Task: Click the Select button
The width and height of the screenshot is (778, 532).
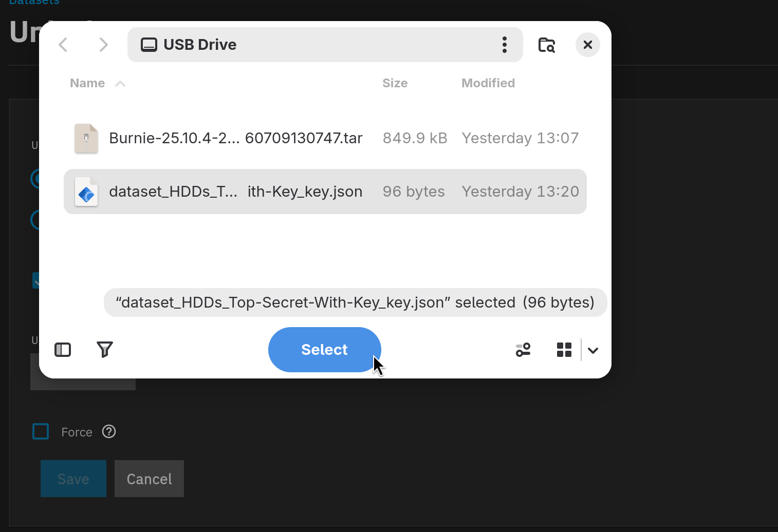Action: point(325,350)
